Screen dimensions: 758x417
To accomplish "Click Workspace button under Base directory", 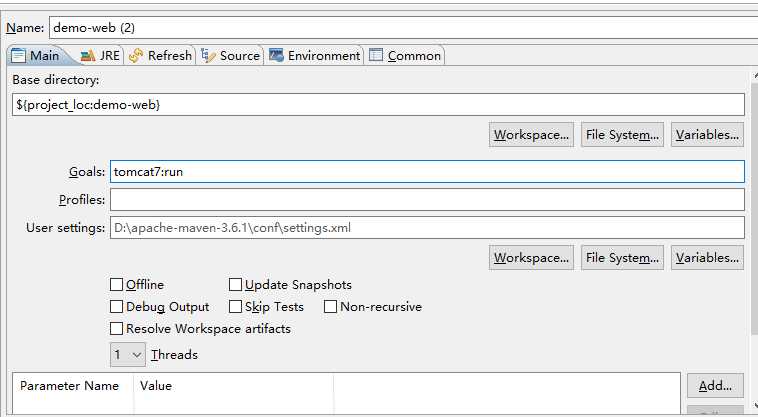I will click(x=531, y=134).
